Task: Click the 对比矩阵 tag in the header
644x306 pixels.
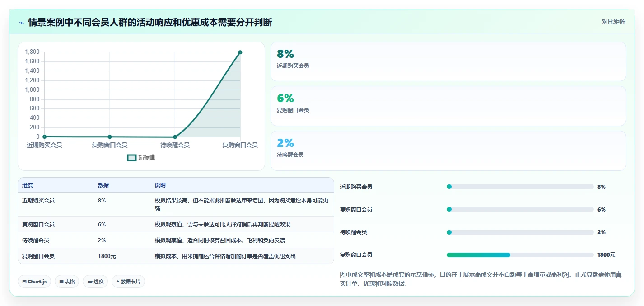Action: (613, 22)
